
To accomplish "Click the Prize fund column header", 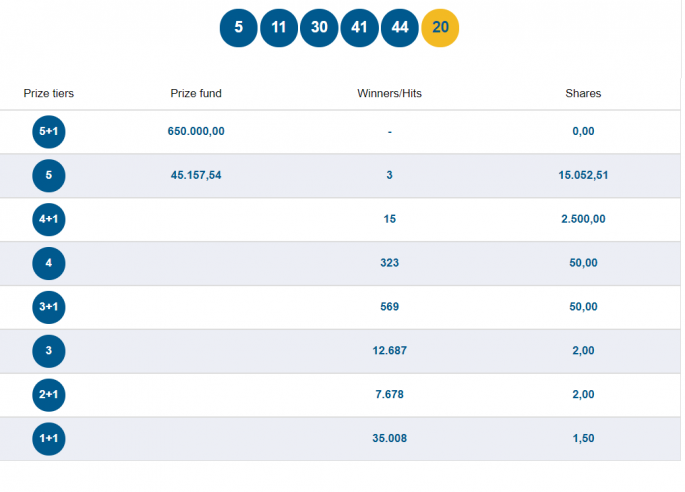I will [196, 94].
